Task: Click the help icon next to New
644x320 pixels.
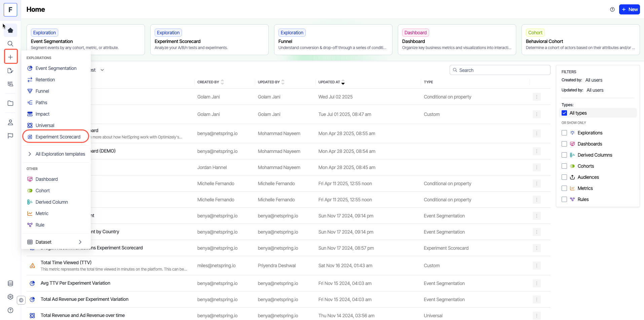Action: click(x=612, y=9)
